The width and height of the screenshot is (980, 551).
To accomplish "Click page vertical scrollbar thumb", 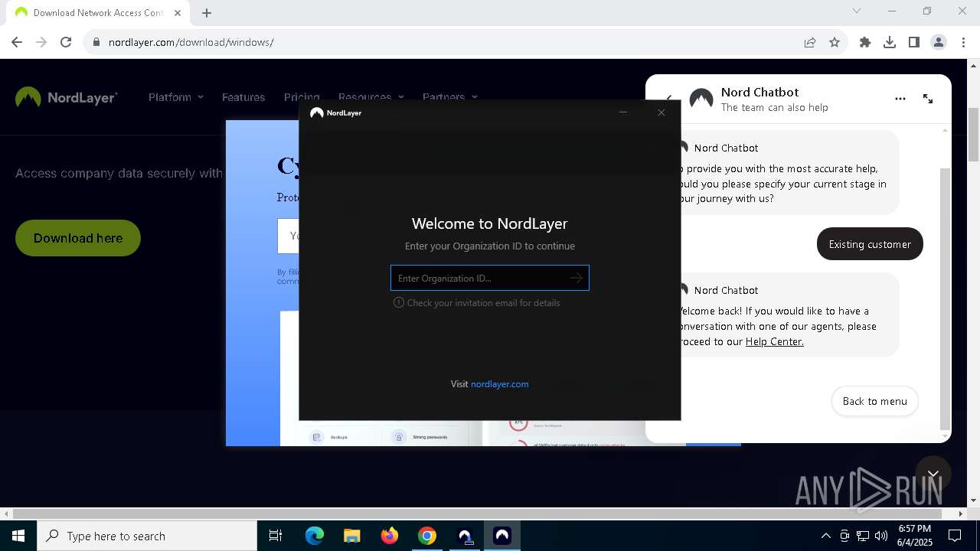I will pos(973,135).
